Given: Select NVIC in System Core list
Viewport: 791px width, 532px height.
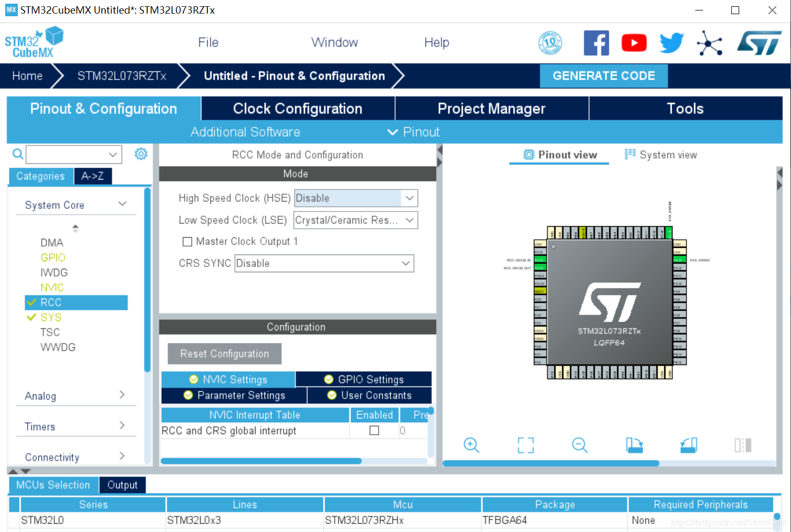Looking at the screenshot, I should click(52, 287).
